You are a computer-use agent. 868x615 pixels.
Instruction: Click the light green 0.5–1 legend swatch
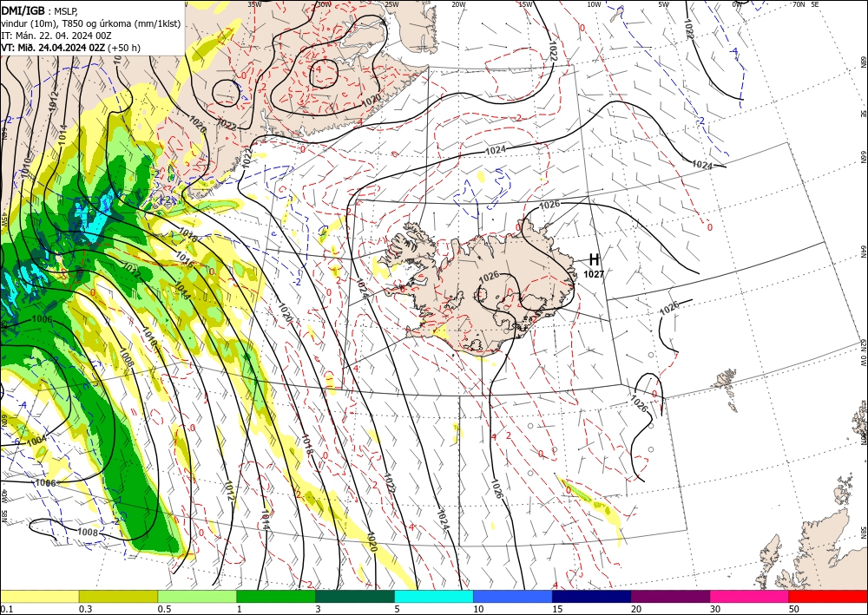coord(197,596)
